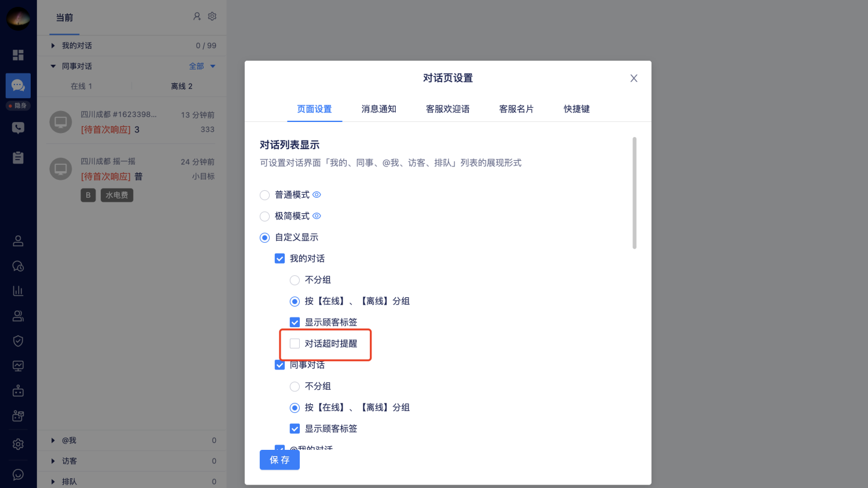
Task: Open the chat conversations sidebar icon
Action: [x=18, y=86]
